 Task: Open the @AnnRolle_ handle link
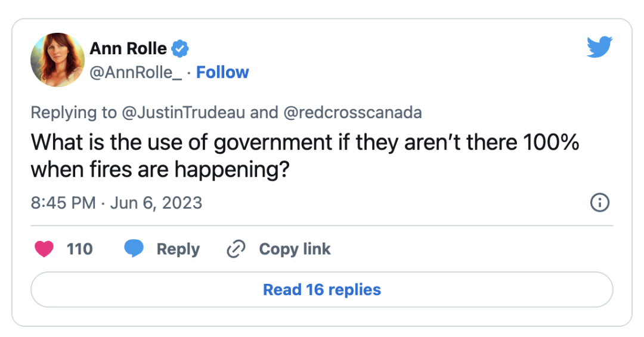[x=135, y=72]
